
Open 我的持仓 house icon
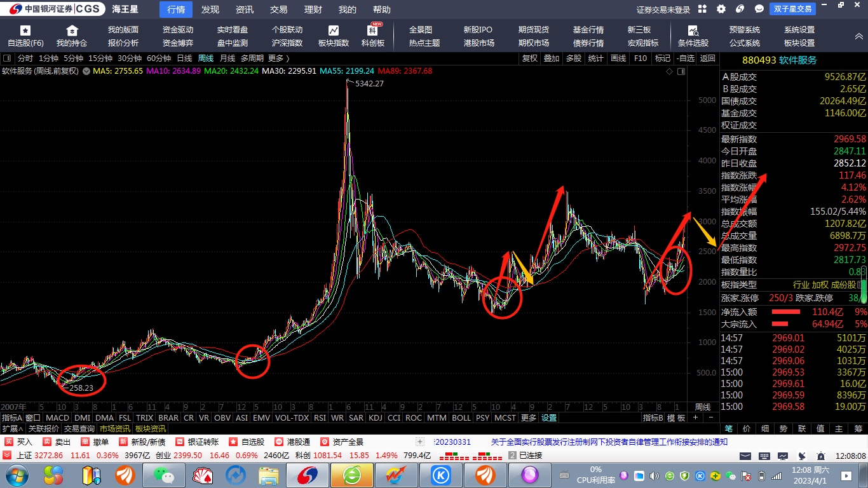point(72,30)
